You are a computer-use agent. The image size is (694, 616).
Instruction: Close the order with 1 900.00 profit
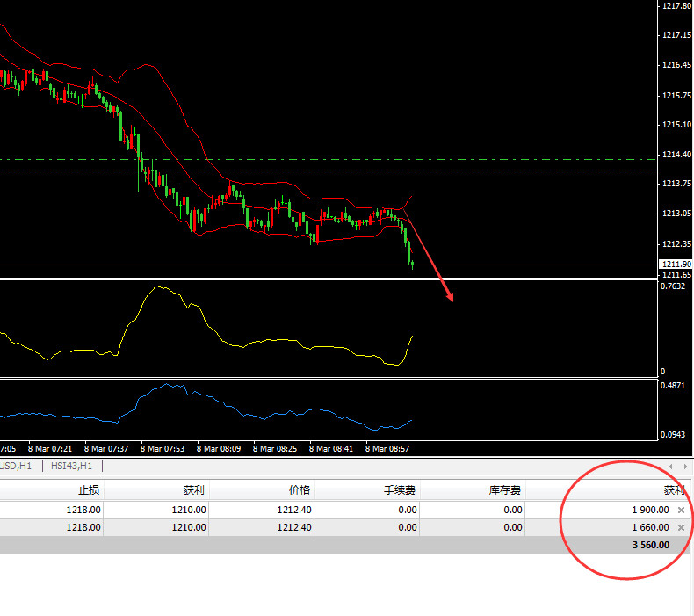pyautogui.click(x=681, y=511)
